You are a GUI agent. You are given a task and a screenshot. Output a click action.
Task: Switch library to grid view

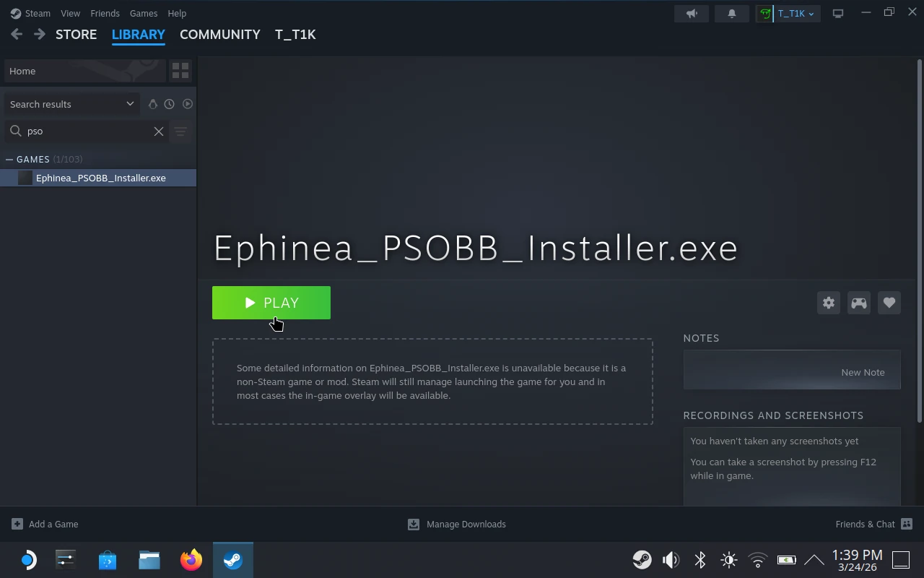(x=180, y=70)
